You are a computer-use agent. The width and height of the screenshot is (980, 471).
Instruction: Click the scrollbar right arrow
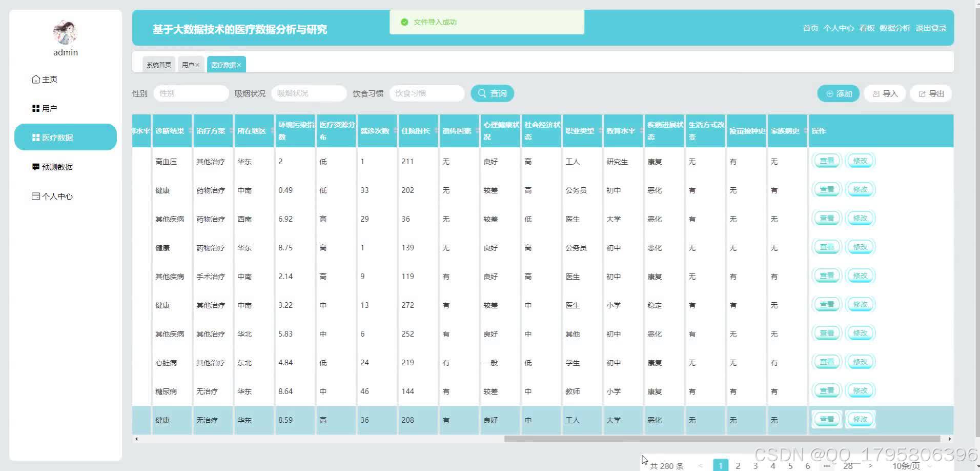[x=950, y=439]
